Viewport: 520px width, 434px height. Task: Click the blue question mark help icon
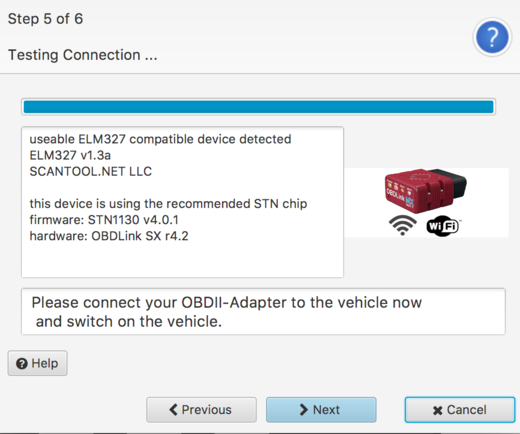tap(492, 37)
